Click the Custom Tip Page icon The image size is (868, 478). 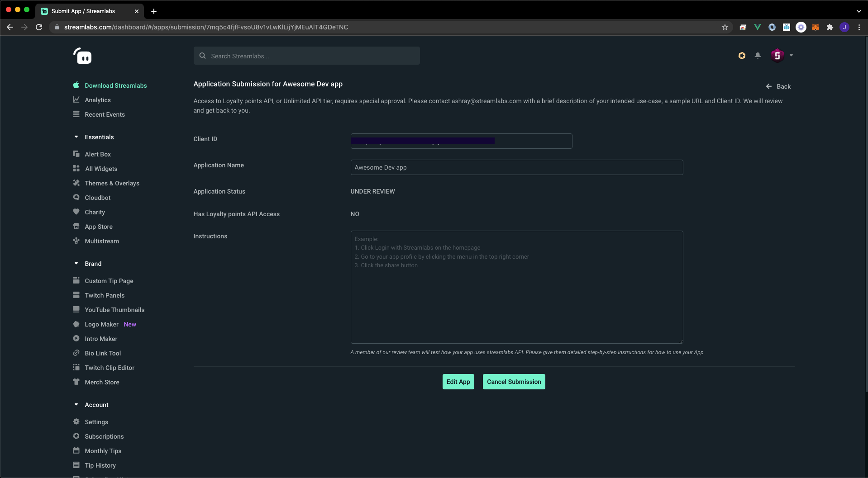click(x=76, y=280)
